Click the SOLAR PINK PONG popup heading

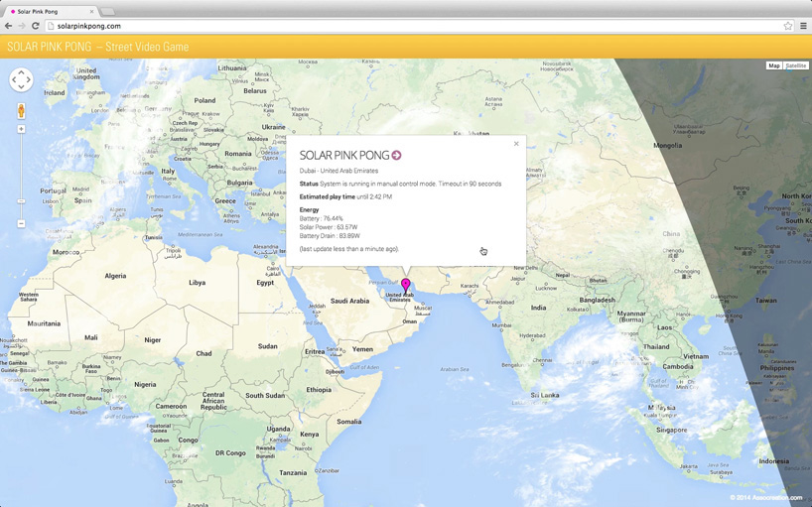(x=343, y=155)
